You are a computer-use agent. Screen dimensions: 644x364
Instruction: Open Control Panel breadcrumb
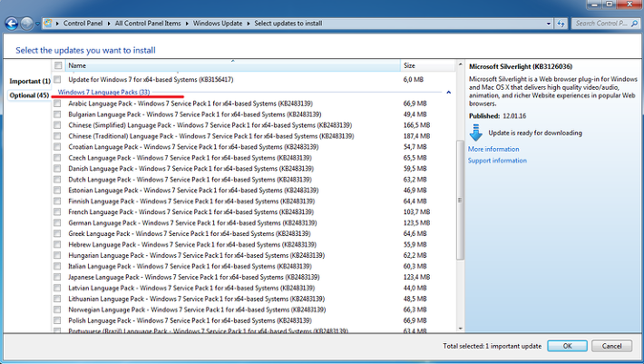[83, 24]
